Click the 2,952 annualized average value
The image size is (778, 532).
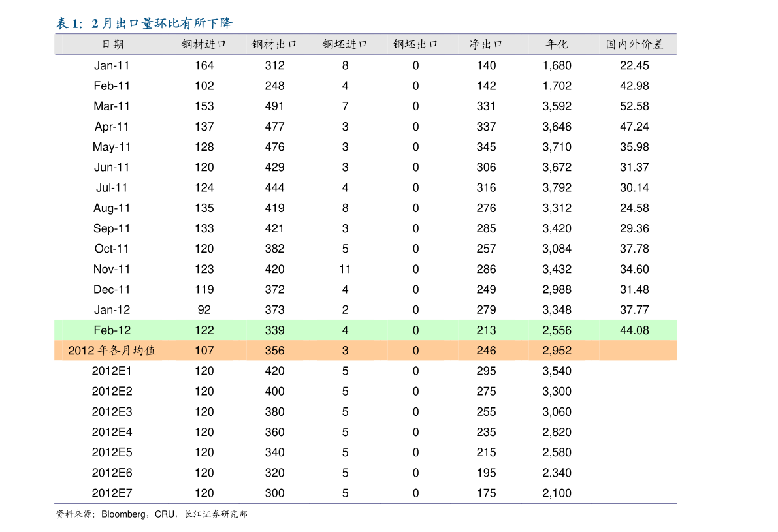pos(557,351)
